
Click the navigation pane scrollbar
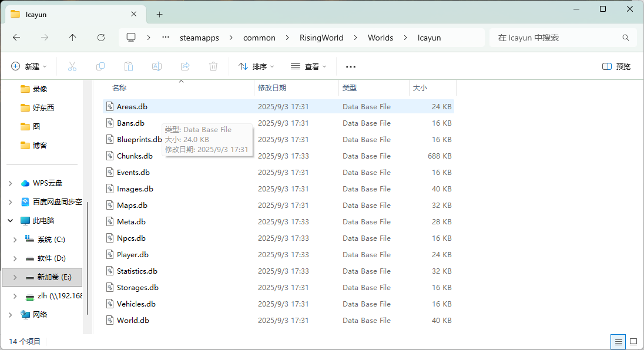pyautogui.click(x=88, y=258)
